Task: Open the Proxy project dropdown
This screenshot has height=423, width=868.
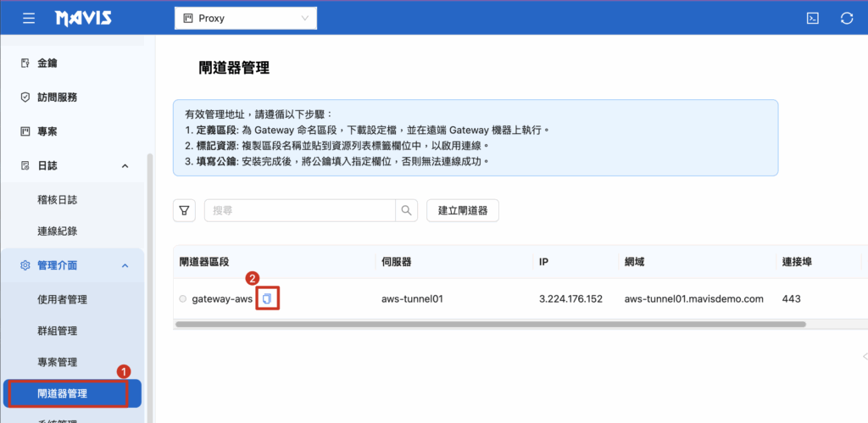Action: click(x=245, y=18)
